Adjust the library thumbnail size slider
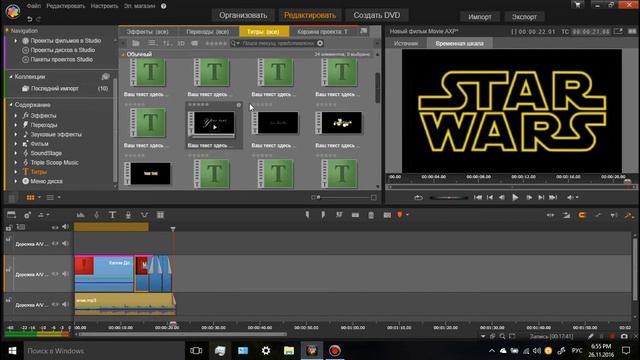The image size is (640, 360). [343, 198]
